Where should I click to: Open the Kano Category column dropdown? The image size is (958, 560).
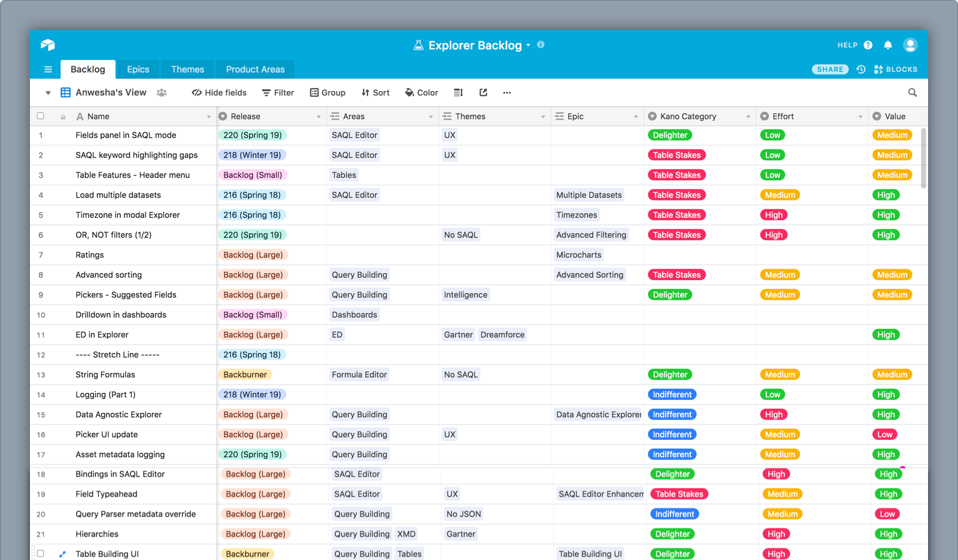tap(748, 117)
